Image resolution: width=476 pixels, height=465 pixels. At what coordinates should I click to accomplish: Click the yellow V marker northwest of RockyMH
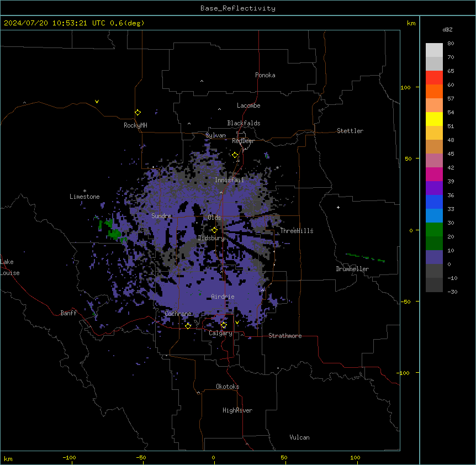tap(97, 102)
